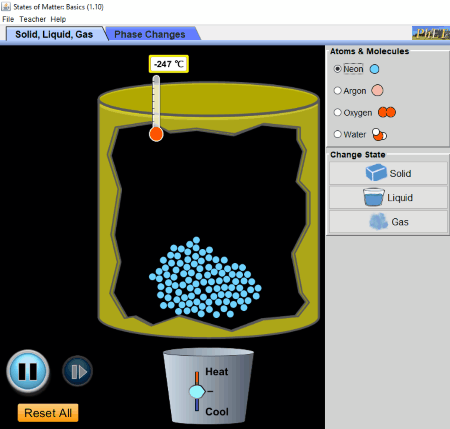Click the step-forward playback button
Viewport: 450px width, 429px height.
tap(77, 371)
